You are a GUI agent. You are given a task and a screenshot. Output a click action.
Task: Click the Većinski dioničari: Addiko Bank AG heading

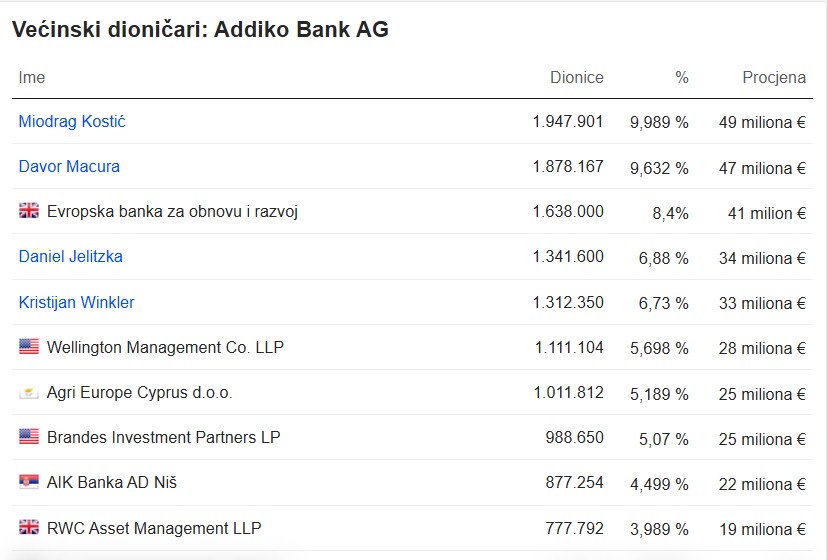(x=200, y=30)
